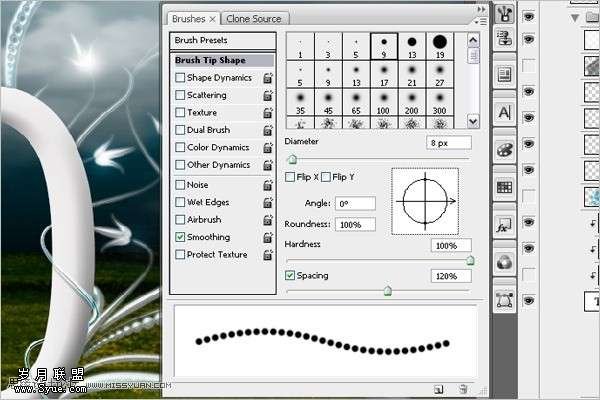600x400 pixels.
Task: Create a new brush preset icon
Action: pos(439,390)
